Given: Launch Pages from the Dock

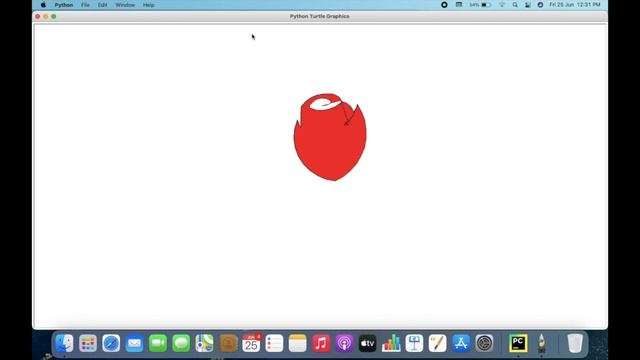Looking at the screenshot, I should tap(438, 343).
